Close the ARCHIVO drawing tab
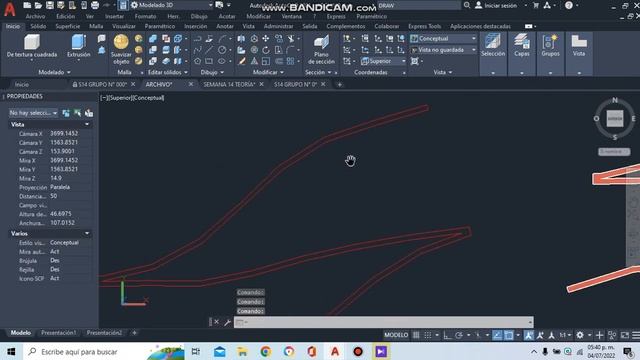 [191, 84]
